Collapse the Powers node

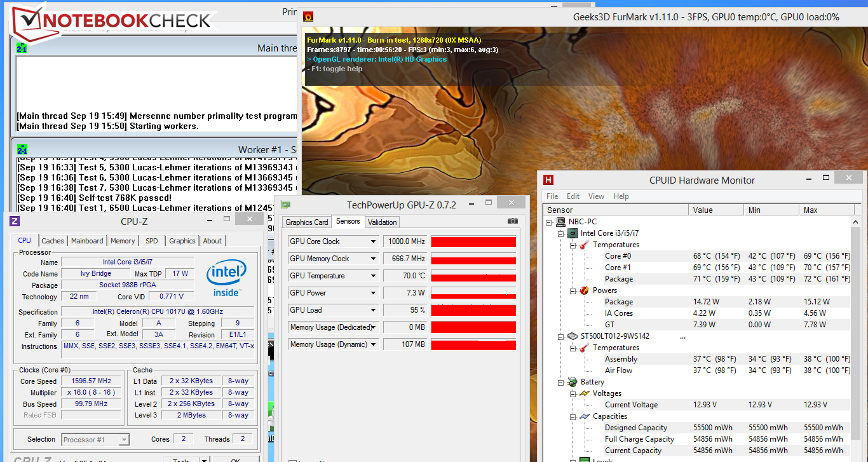click(573, 290)
